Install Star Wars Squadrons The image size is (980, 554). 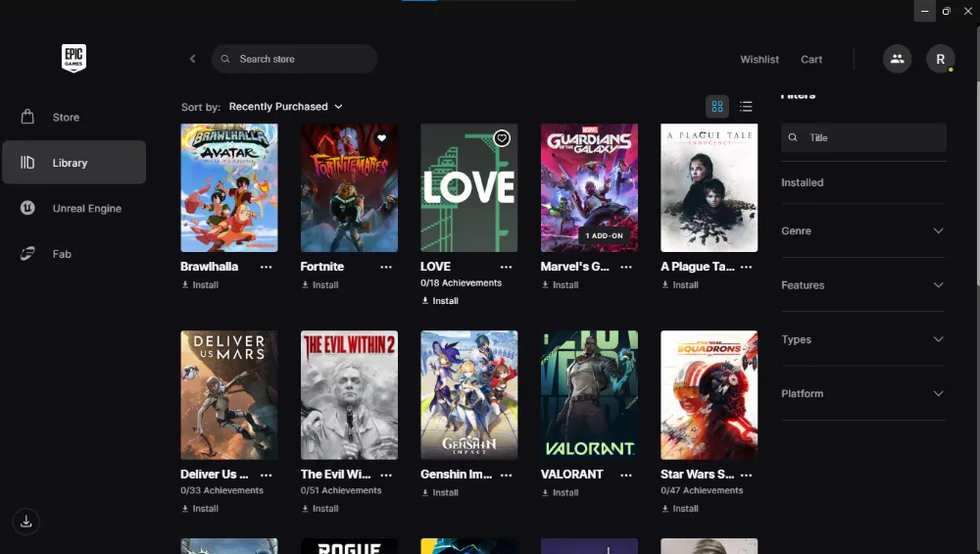point(680,509)
